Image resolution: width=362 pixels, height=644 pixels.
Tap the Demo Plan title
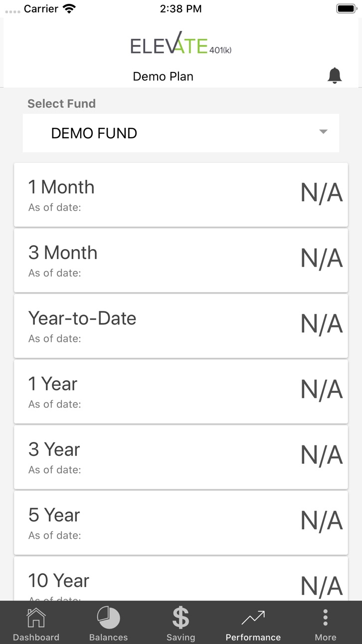[163, 76]
